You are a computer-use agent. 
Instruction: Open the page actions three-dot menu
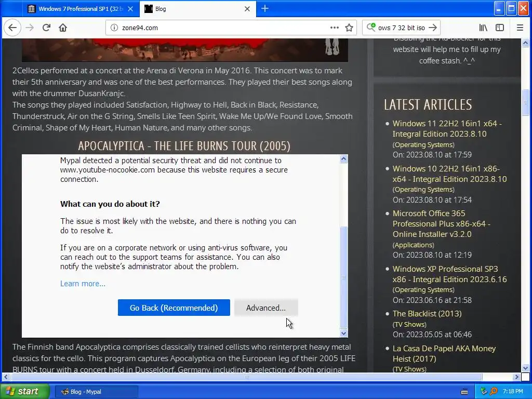point(335,28)
